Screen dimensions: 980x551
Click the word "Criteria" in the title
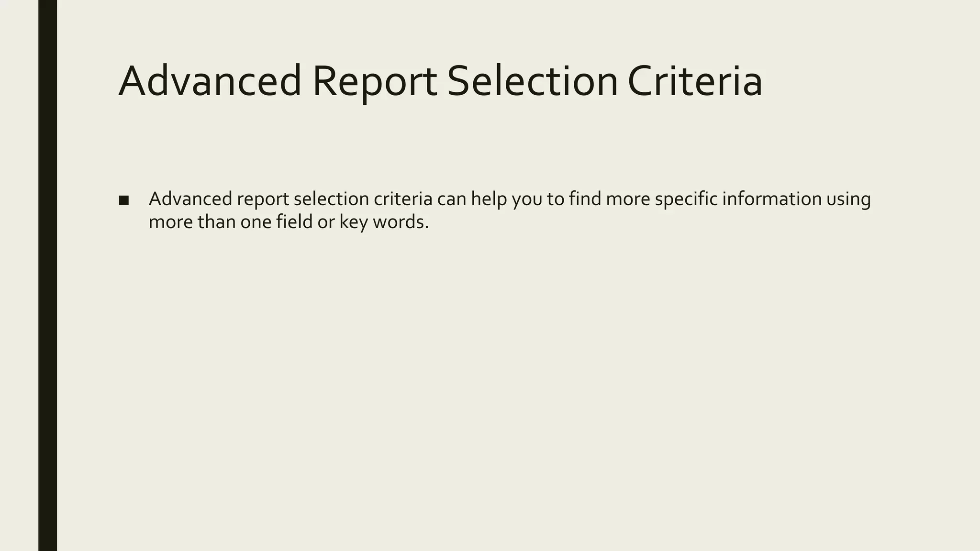coord(695,81)
